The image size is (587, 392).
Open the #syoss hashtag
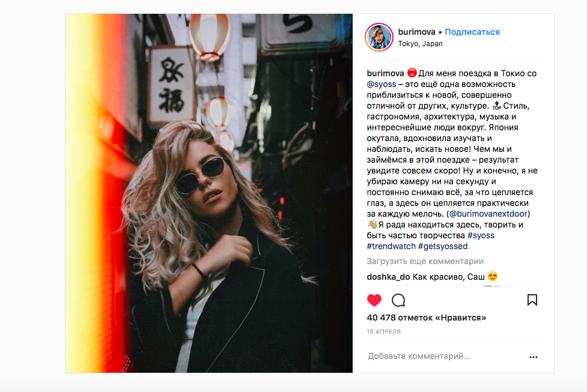click(x=481, y=236)
